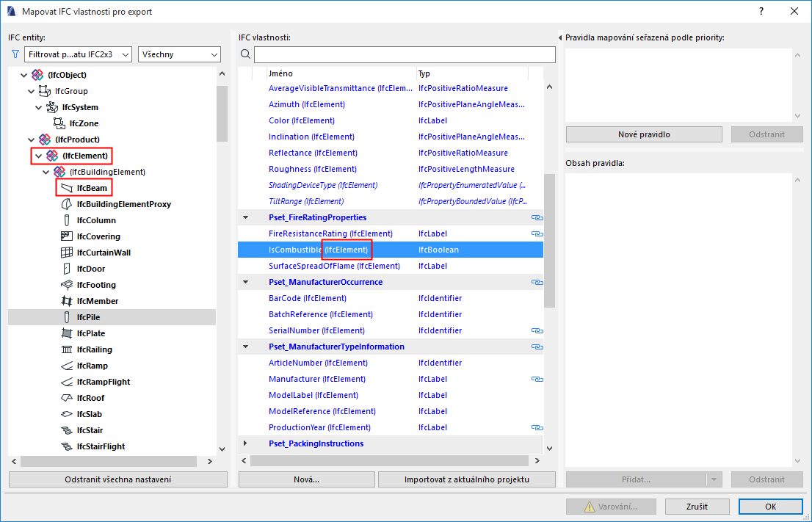812x522 pixels.
Task: Click the IfcBuildingElement entity icon
Action: pyautogui.click(x=59, y=172)
